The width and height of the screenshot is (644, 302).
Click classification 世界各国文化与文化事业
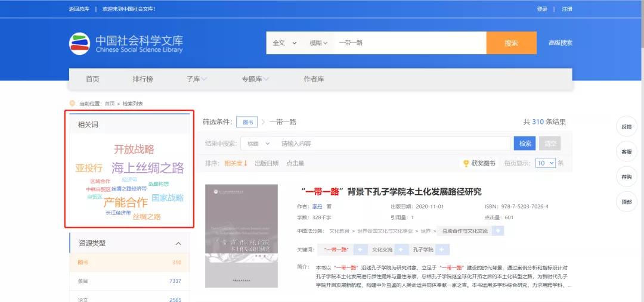point(385,231)
